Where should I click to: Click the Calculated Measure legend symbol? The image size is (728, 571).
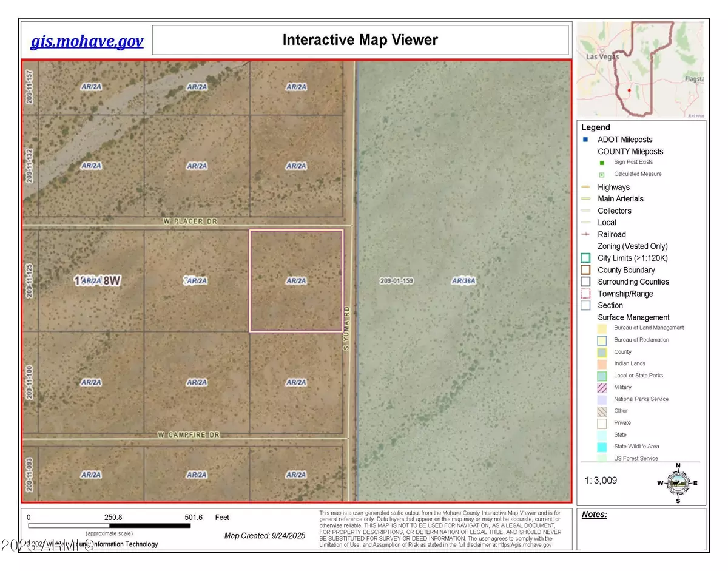(x=601, y=174)
